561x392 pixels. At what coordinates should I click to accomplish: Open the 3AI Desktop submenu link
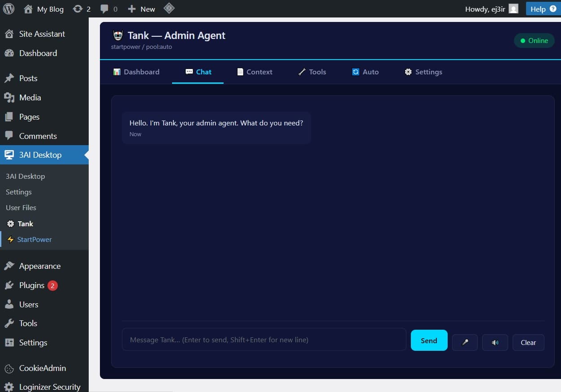25,177
